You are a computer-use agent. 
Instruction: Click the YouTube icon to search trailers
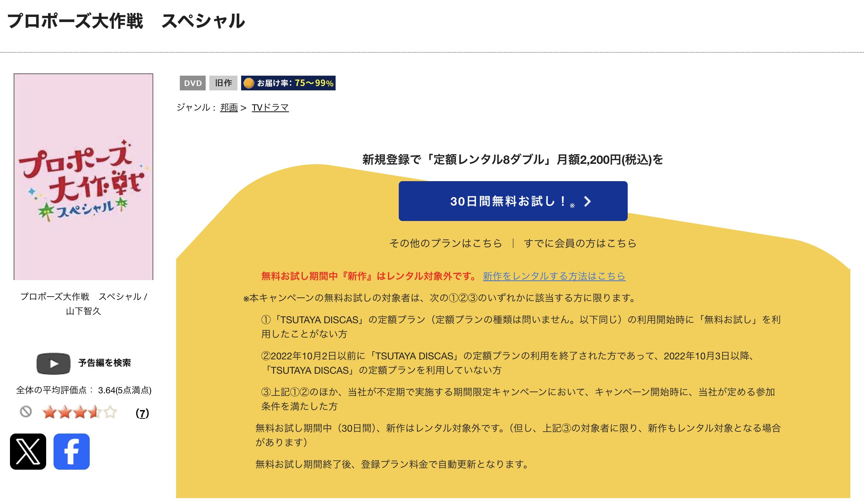click(x=54, y=363)
